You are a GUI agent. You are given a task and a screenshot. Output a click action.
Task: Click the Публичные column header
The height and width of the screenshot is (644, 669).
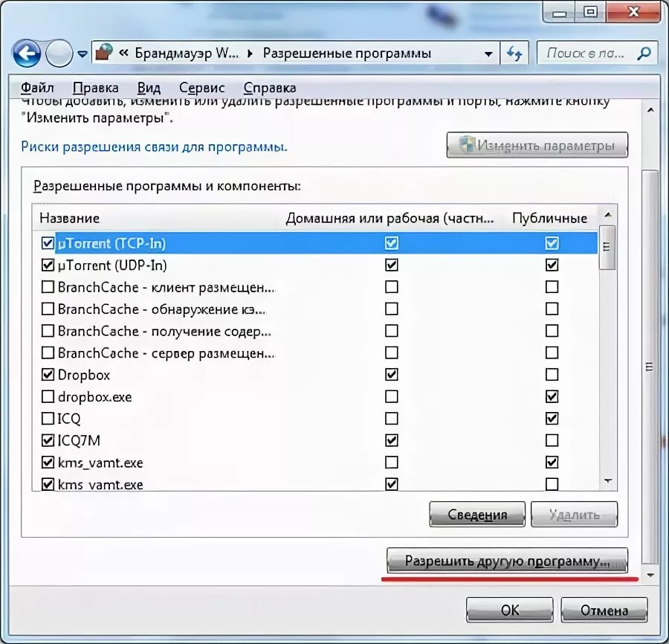549,218
